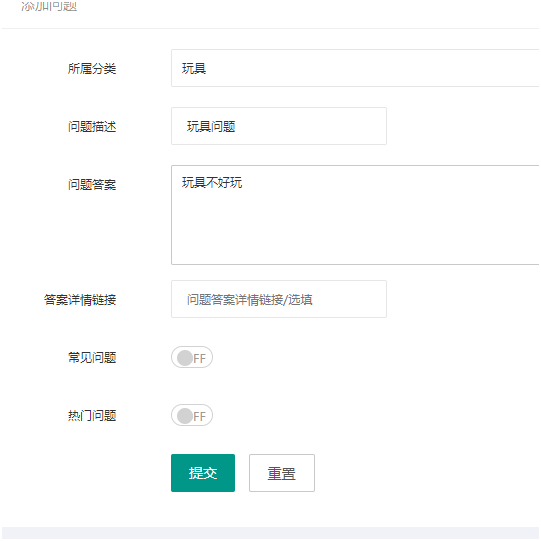
Task: Click the 常见问题 label
Action: pos(92,358)
